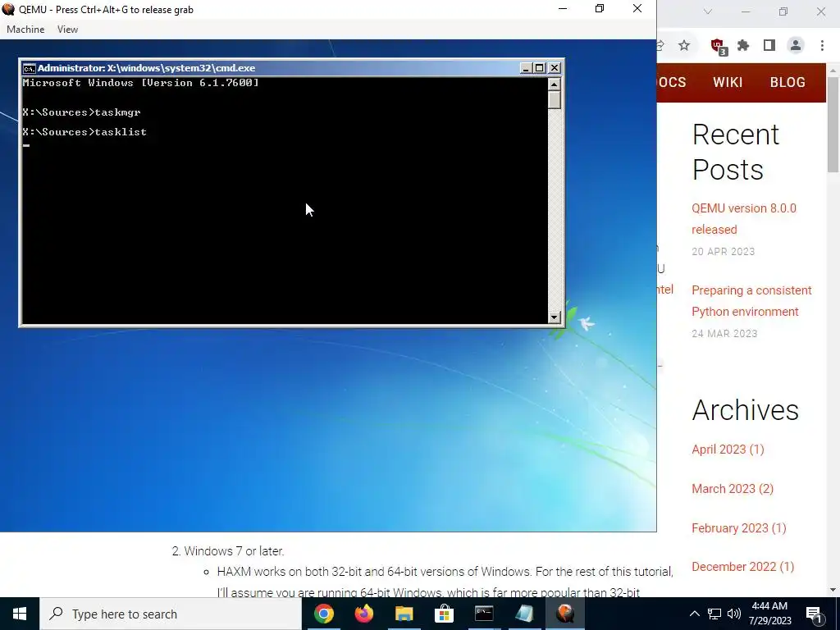Close the cmd.exe window inside QEMU
This screenshot has height=630, width=840.
click(x=555, y=68)
